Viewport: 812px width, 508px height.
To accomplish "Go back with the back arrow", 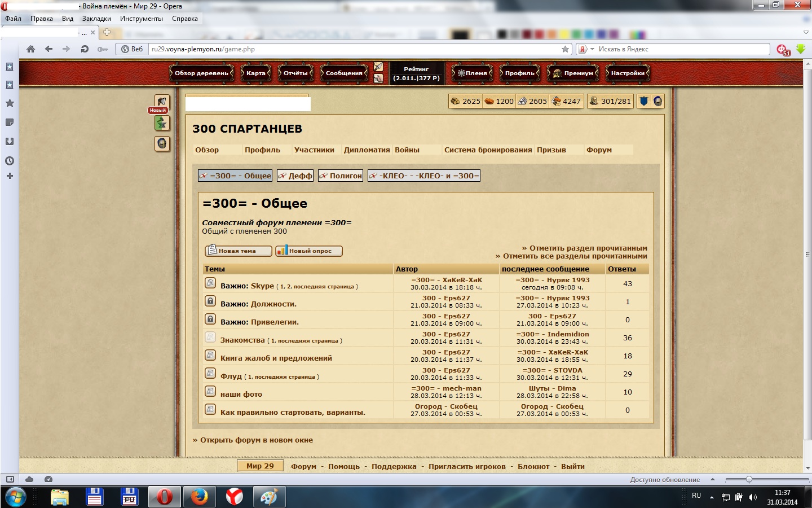I will pos(48,49).
